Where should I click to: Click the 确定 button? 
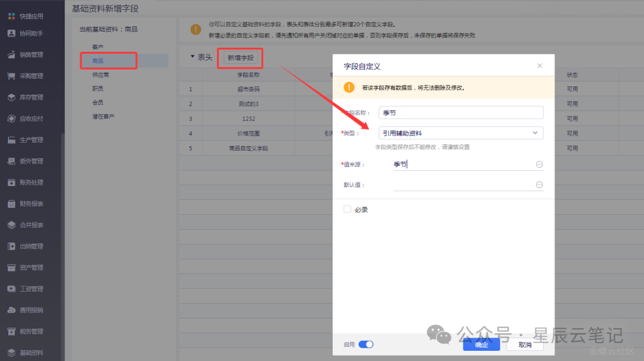coord(481,345)
